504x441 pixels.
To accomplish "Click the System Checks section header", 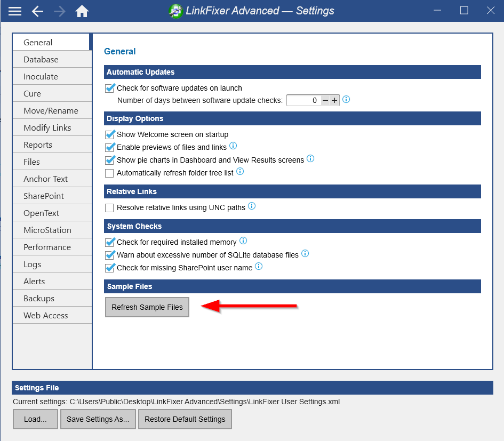I will click(292, 226).
